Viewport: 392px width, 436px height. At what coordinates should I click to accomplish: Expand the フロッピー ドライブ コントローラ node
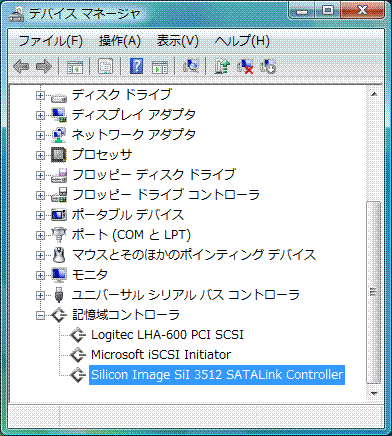(40, 195)
